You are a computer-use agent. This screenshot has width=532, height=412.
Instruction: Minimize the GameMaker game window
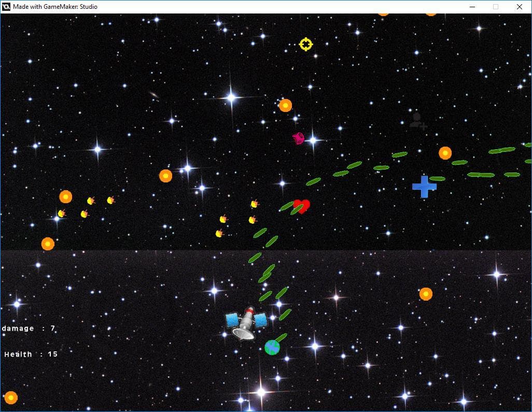click(x=472, y=7)
